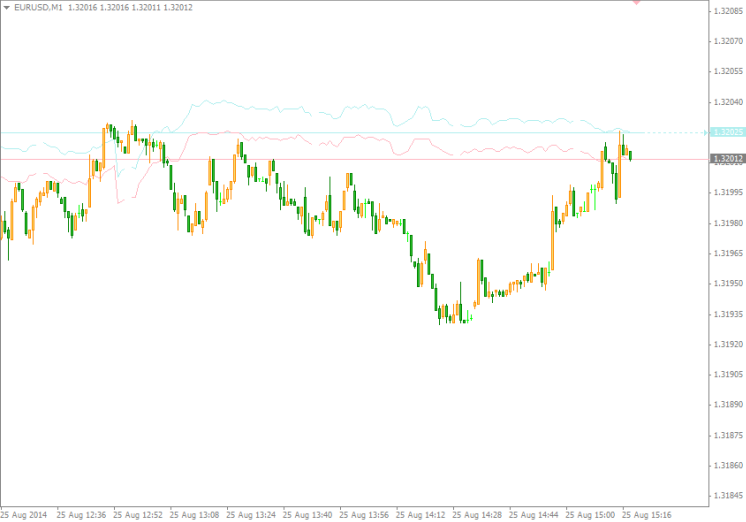Click the blue 1.32025 price level tag
This screenshot has height=522, width=746.
726,132
